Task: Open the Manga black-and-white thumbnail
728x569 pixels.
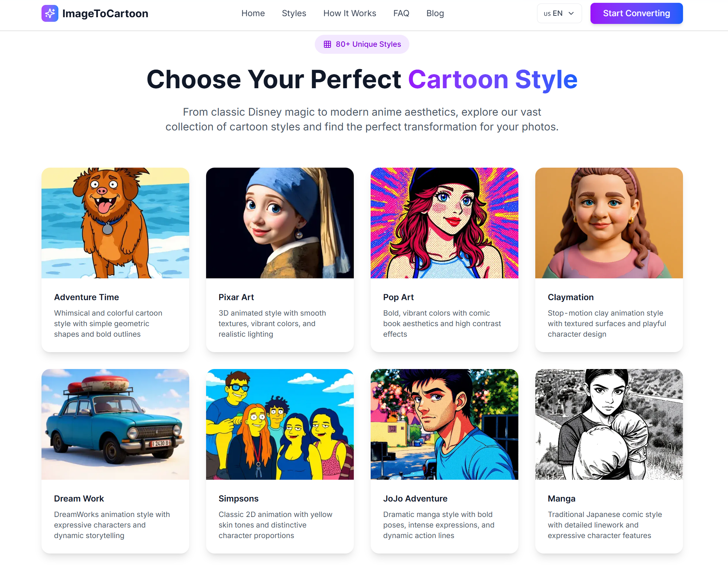Action: (609, 424)
